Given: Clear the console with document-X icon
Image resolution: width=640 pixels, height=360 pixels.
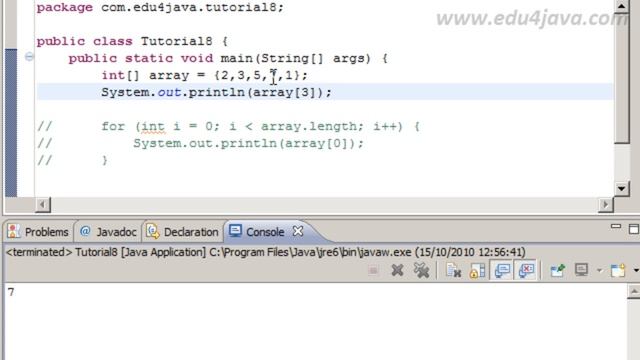Looking at the screenshot, I should (453, 270).
